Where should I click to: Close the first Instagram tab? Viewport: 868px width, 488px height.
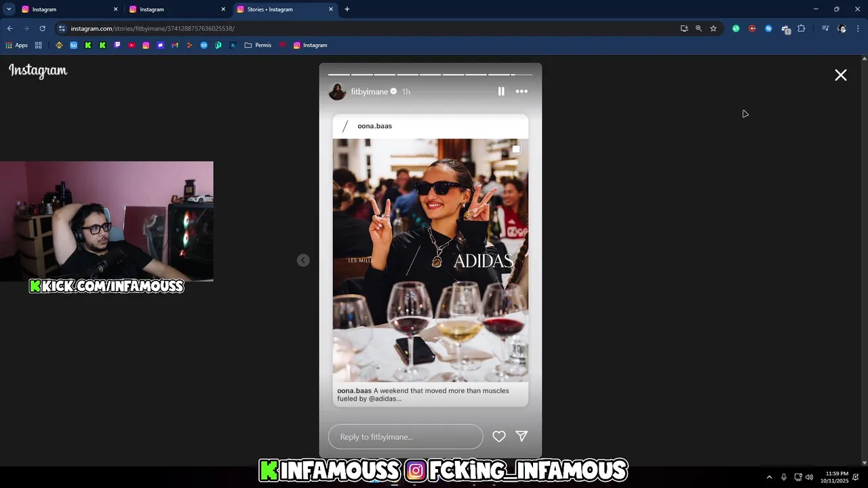115,9
